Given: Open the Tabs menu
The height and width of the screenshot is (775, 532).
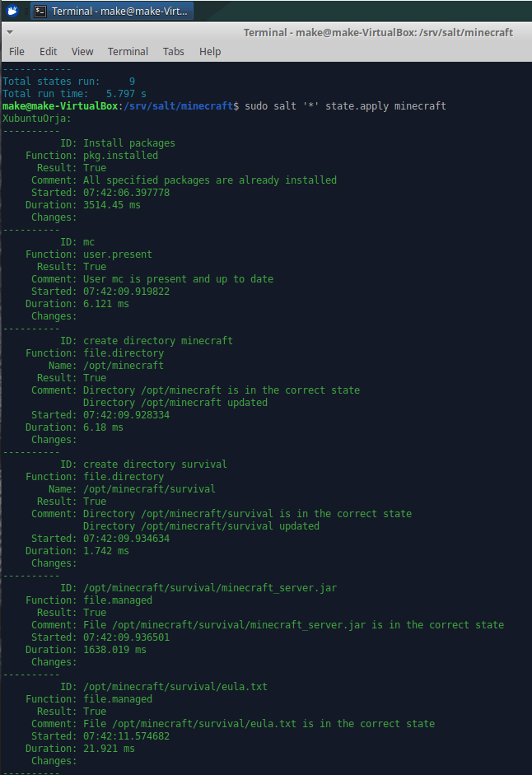Looking at the screenshot, I should tap(173, 51).
